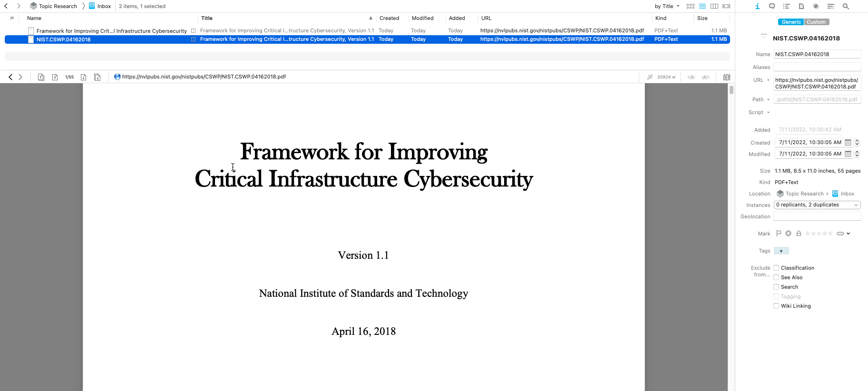Viewport: 868px width, 391px height.
Task: Toggle the lock mark icon
Action: click(799, 234)
